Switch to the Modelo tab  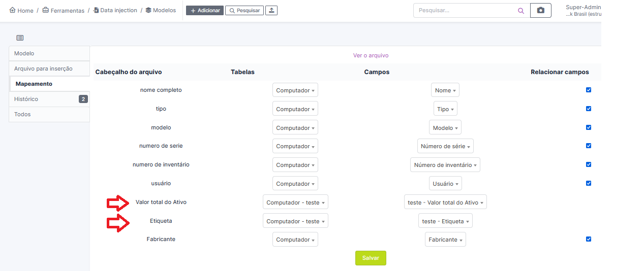[49, 53]
